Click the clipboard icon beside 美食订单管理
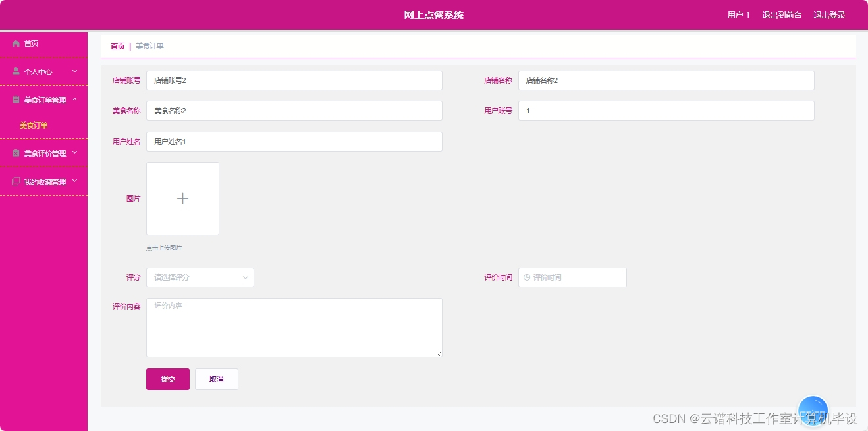Image resolution: width=868 pixels, height=431 pixels. pos(16,100)
